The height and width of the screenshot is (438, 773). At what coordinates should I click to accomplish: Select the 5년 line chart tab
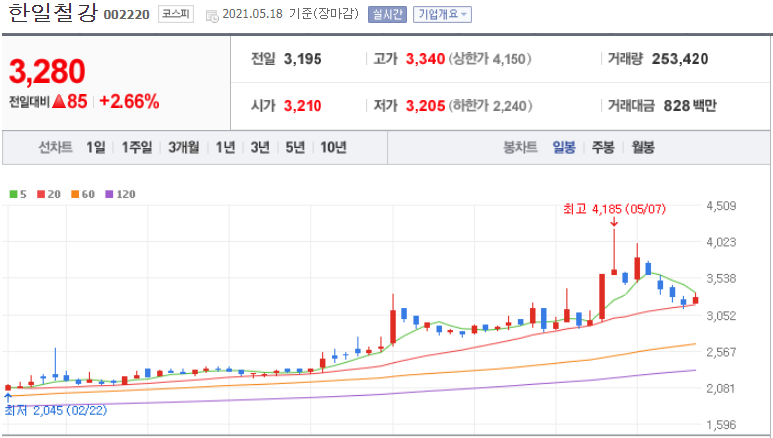[x=295, y=147]
